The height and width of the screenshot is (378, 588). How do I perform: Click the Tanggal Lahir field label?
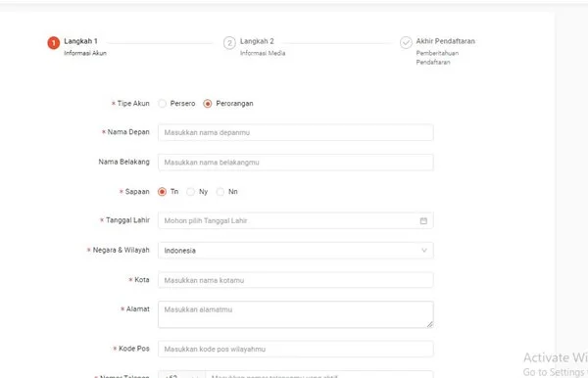click(127, 220)
